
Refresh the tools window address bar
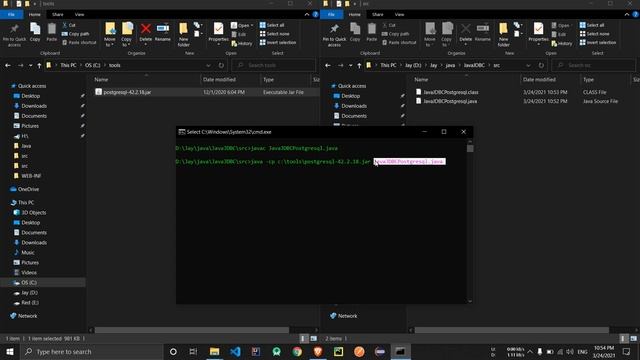(221, 65)
